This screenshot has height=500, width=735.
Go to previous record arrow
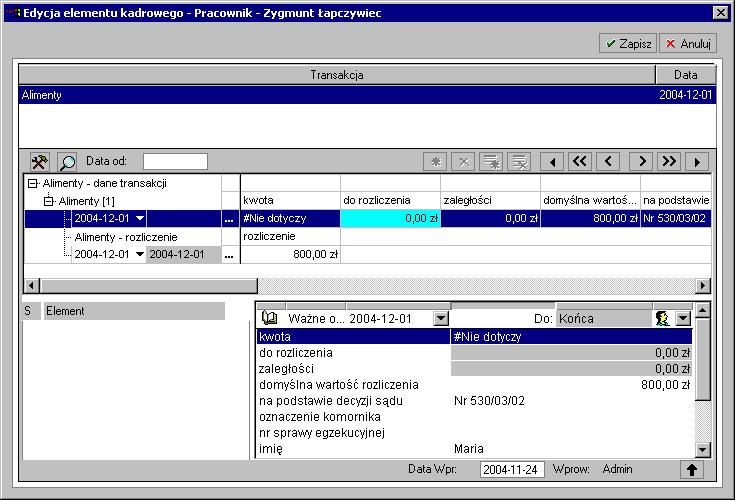(608, 162)
